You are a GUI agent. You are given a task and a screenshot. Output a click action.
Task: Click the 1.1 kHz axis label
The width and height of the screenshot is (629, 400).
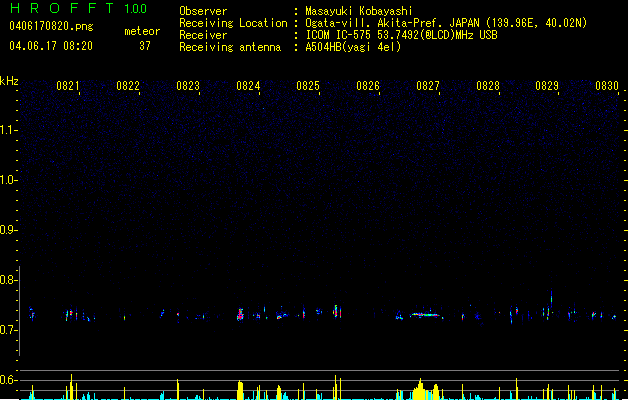[x=8, y=130]
